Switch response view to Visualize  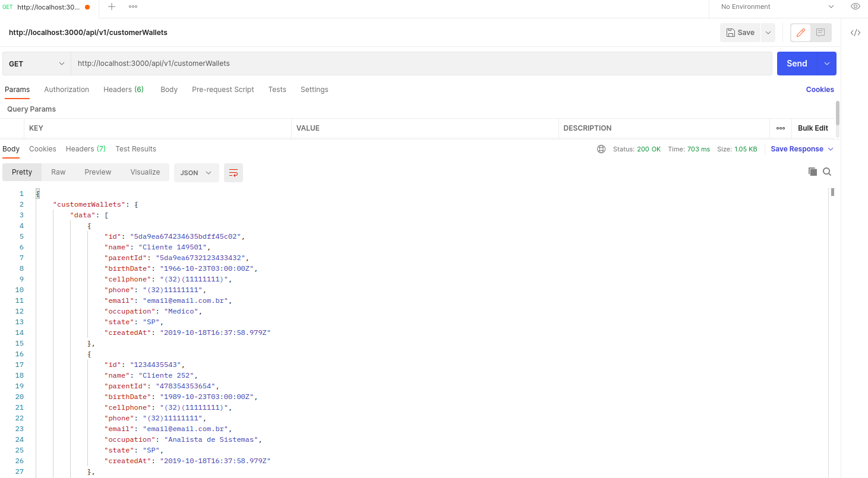point(146,172)
